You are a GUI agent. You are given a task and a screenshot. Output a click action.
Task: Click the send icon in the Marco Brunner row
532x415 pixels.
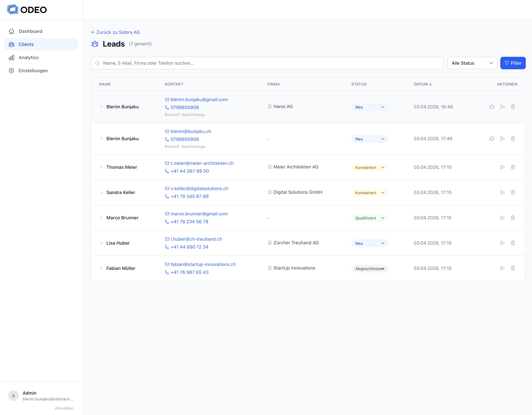click(502, 218)
